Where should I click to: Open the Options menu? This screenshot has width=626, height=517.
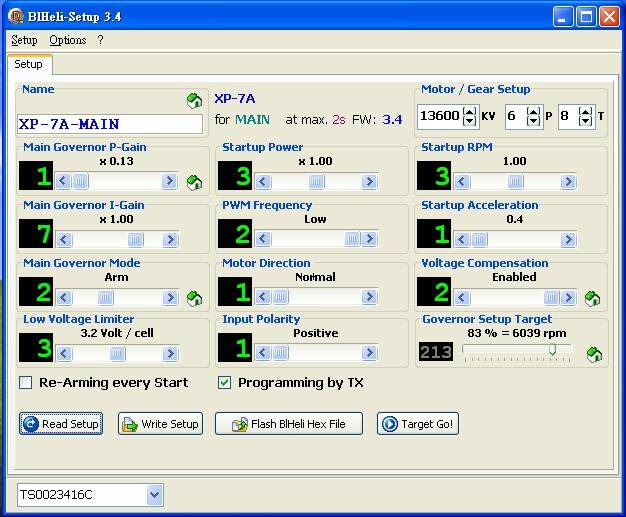67,40
